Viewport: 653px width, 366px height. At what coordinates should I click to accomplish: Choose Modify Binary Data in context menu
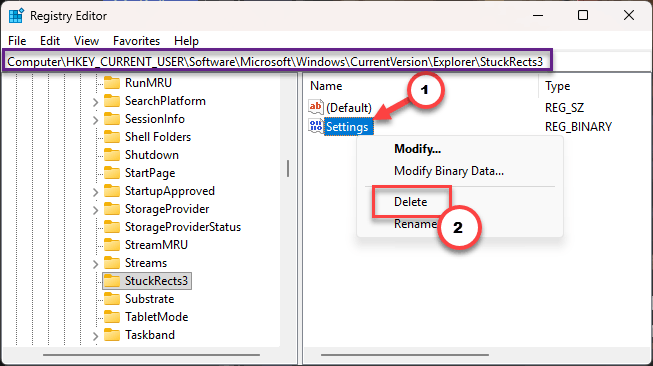click(x=449, y=171)
